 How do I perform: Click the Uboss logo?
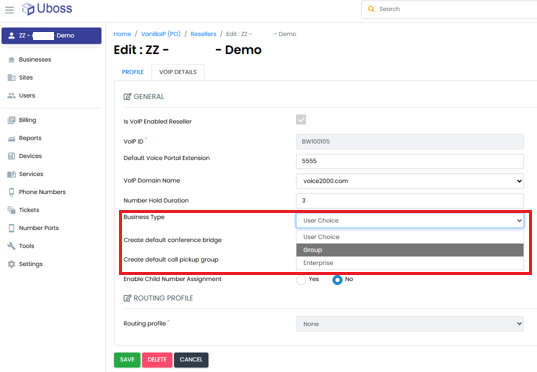[47, 9]
